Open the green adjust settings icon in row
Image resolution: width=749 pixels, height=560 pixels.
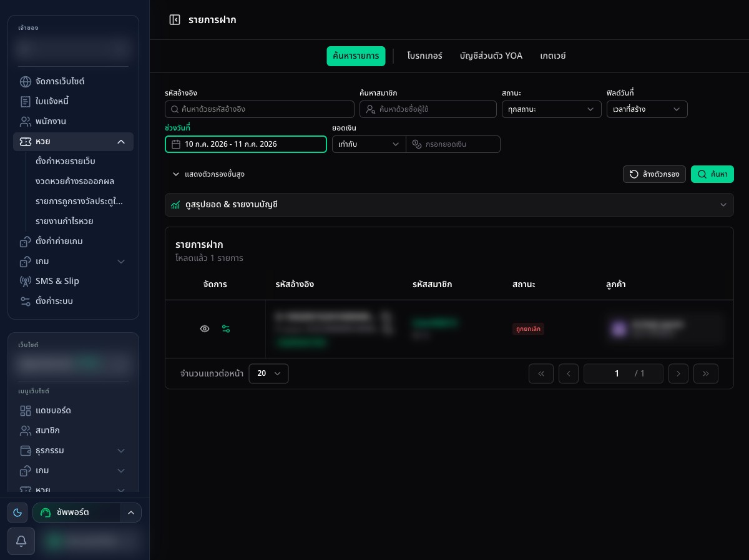[x=226, y=329]
